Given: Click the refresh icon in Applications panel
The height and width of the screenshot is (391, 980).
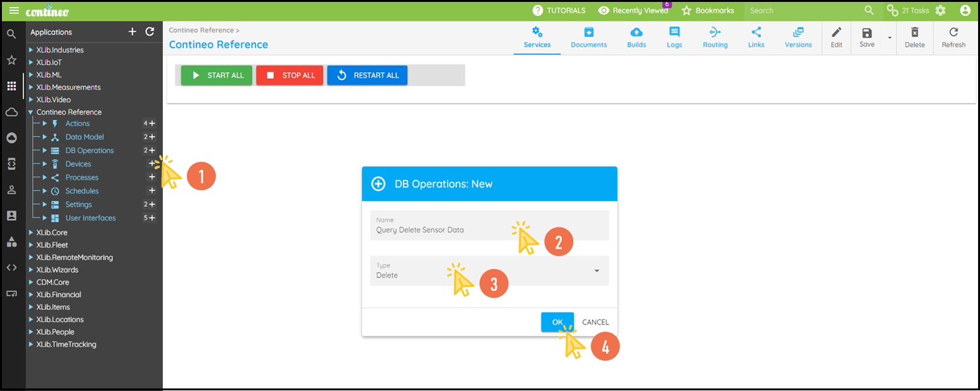Looking at the screenshot, I should coord(149,32).
